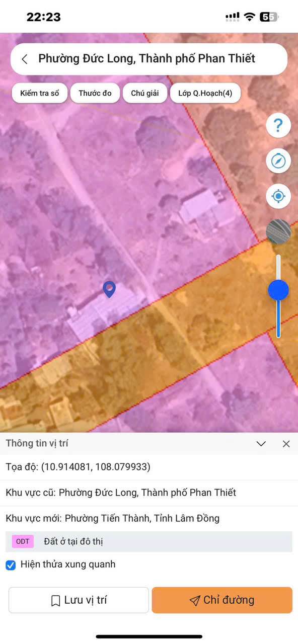Screen dimensions: 298x644
Task: Tap the blue location pin marker
Action: click(109, 289)
